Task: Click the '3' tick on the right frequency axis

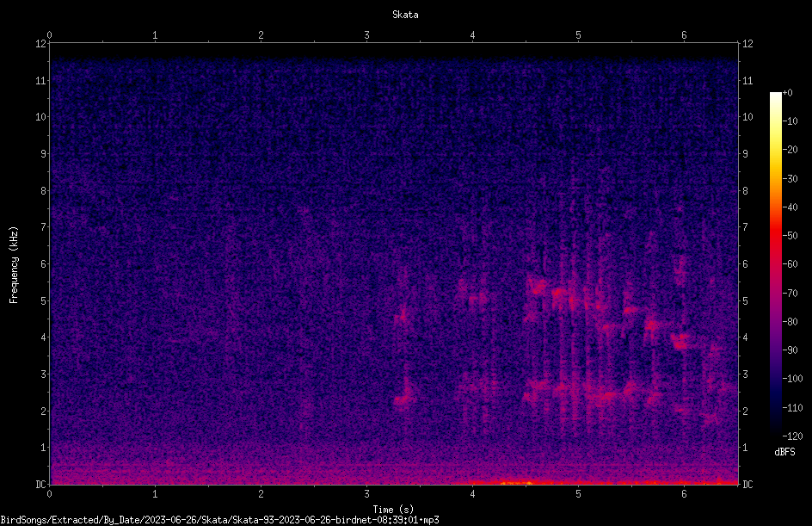Action: pos(745,374)
